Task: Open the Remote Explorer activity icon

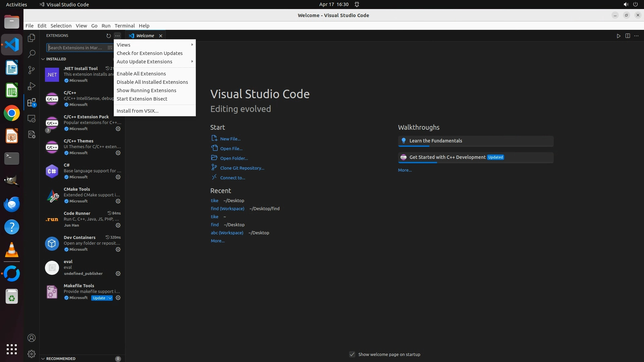Action: (32, 119)
